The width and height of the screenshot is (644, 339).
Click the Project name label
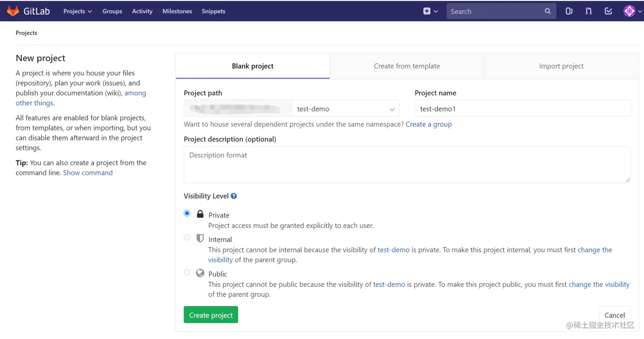click(x=435, y=93)
